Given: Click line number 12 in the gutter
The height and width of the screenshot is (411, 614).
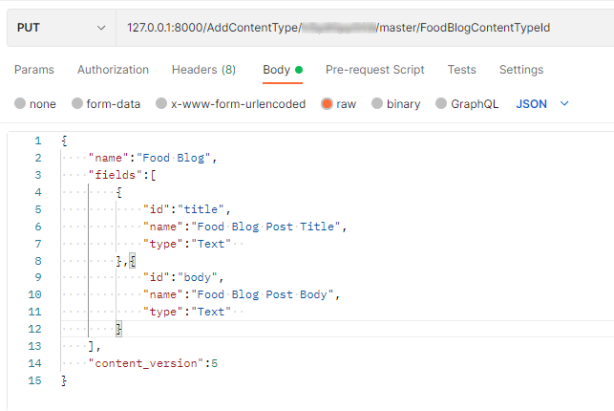Looking at the screenshot, I should point(34,329).
